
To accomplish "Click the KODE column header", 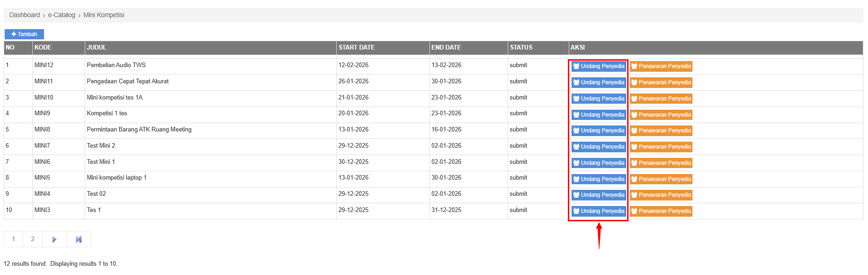I will (x=43, y=48).
